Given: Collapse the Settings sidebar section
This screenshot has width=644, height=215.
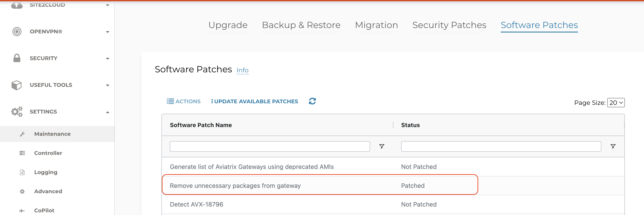Looking at the screenshot, I should (107, 112).
